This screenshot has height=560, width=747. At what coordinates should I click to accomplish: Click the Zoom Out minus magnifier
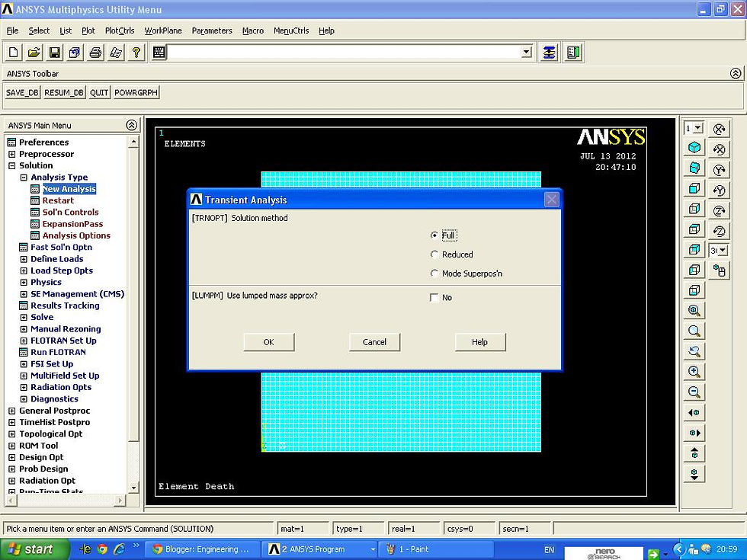pos(694,392)
